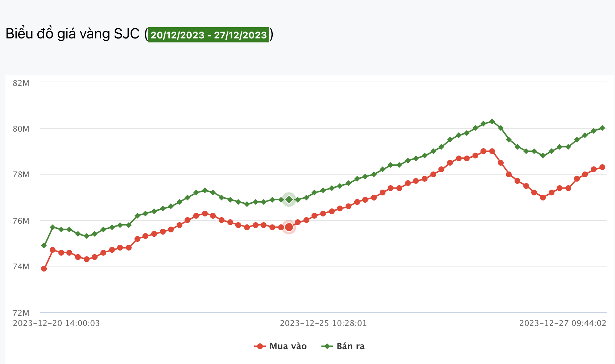The height and width of the screenshot is (364, 615).
Task: Click the 72M y-axis label
Action: click(x=21, y=313)
